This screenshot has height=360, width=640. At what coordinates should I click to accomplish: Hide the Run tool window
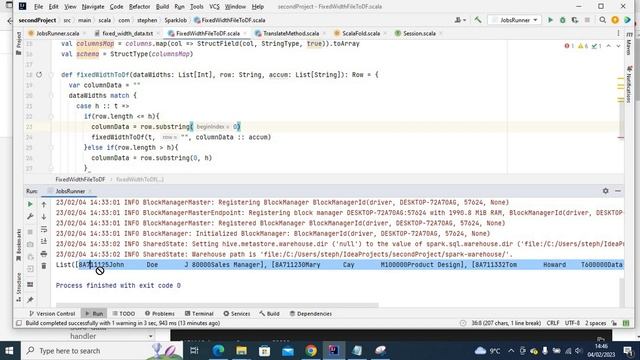tap(618, 191)
